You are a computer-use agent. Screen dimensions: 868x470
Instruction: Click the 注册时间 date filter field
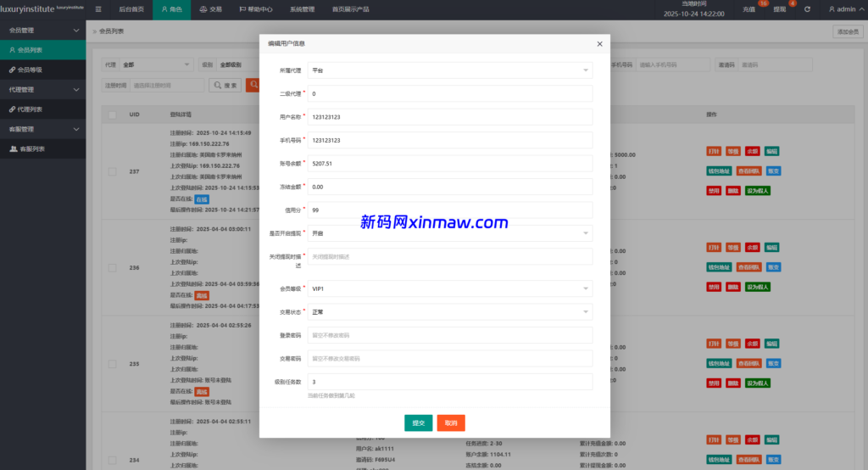coord(167,86)
